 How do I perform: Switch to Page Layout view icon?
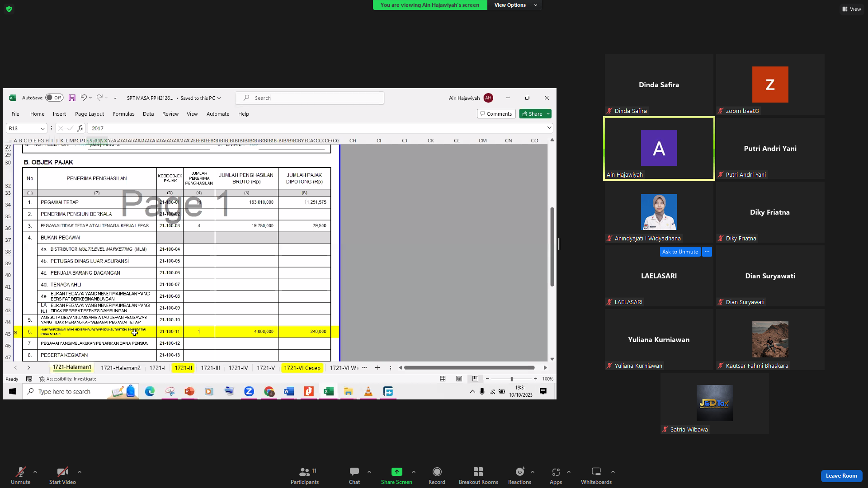459,379
